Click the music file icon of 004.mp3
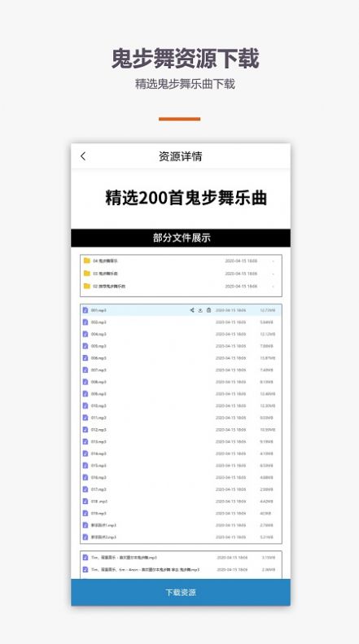 (x=85, y=334)
